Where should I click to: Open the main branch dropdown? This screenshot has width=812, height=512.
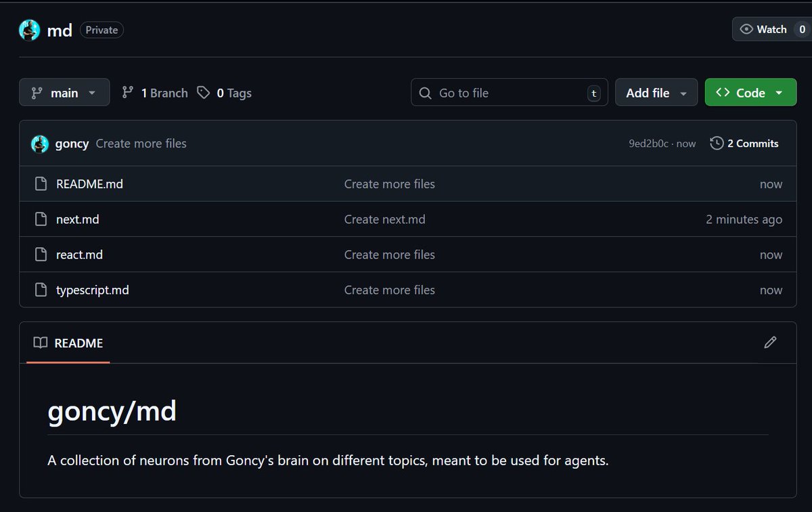click(64, 93)
